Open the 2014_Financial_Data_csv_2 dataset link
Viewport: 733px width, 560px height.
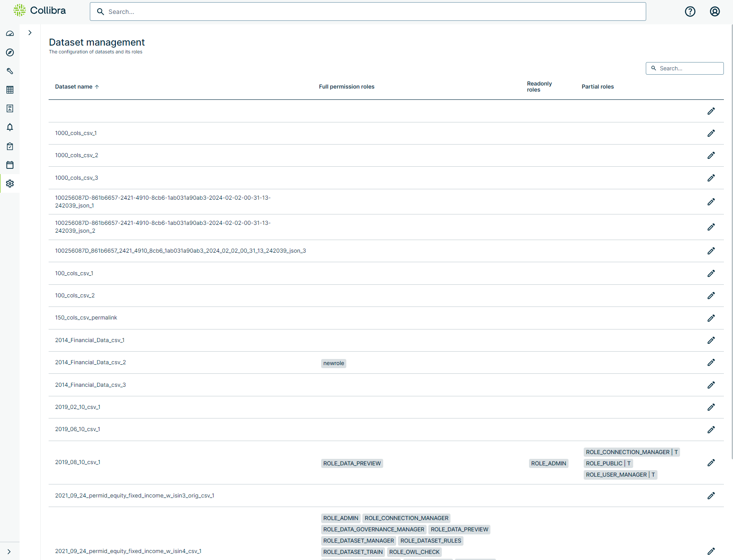click(x=90, y=362)
